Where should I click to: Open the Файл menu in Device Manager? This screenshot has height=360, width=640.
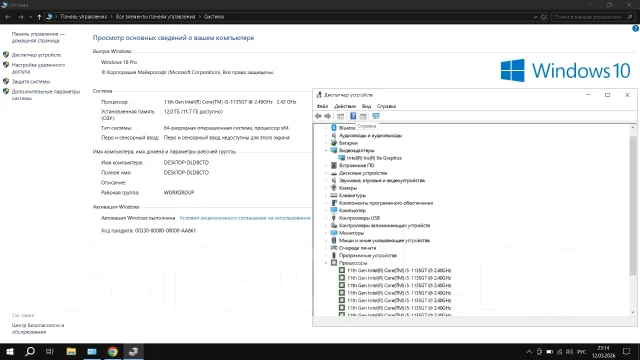pos(322,106)
